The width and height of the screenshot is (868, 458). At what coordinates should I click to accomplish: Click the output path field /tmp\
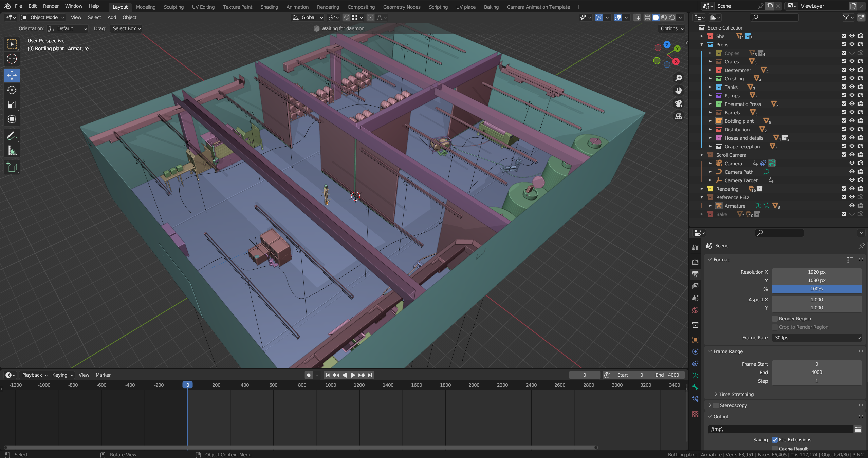(780, 430)
